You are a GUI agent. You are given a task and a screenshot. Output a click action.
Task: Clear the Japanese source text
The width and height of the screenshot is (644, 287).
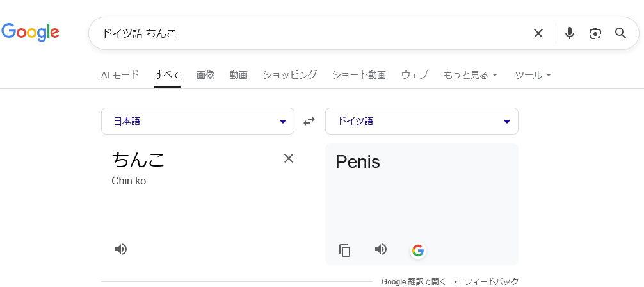point(289,158)
